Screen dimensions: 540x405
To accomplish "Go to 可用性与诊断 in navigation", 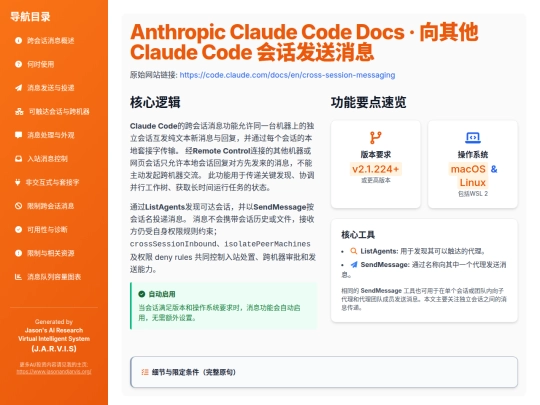I will click(47, 230).
